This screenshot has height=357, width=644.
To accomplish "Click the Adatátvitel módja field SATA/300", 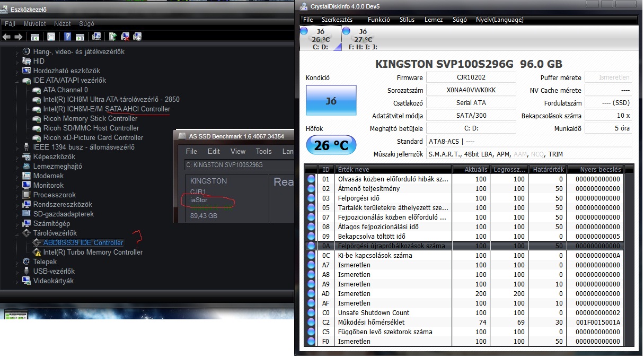I will [x=471, y=115].
